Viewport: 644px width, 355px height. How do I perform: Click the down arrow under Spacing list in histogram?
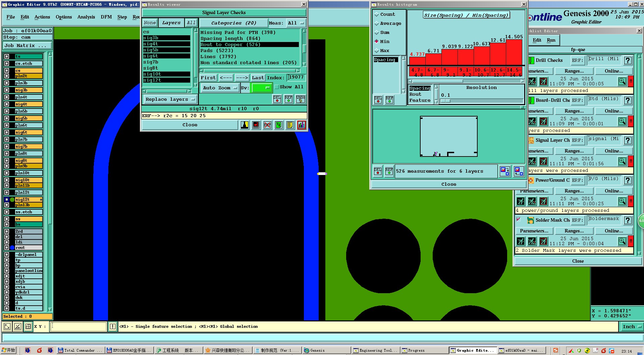click(404, 91)
